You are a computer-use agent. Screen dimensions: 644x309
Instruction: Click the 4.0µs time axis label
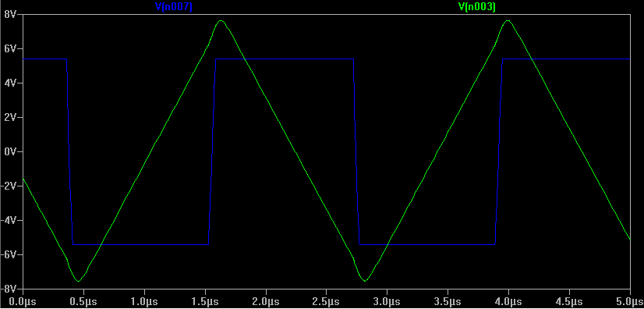click(508, 302)
